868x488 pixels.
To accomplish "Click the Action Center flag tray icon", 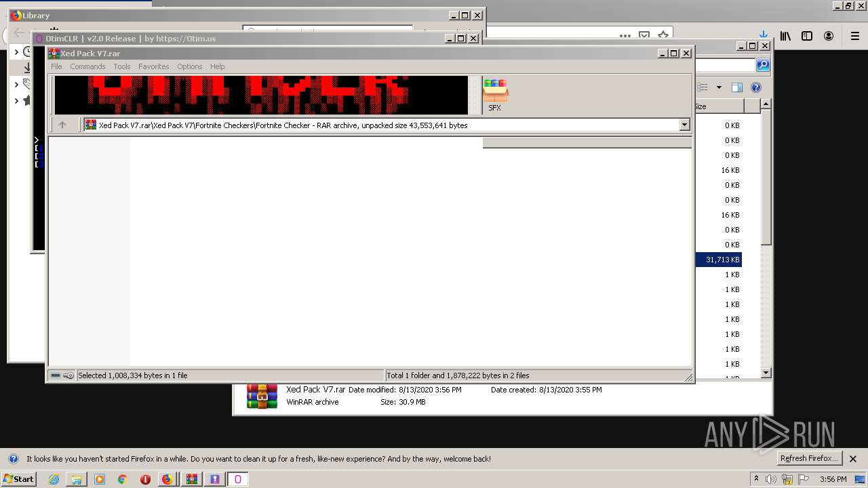I will click(804, 479).
